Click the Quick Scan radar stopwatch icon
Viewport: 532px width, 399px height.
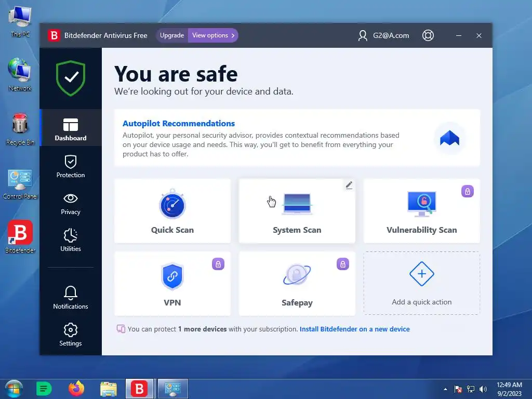pyautogui.click(x=172, y=204)
